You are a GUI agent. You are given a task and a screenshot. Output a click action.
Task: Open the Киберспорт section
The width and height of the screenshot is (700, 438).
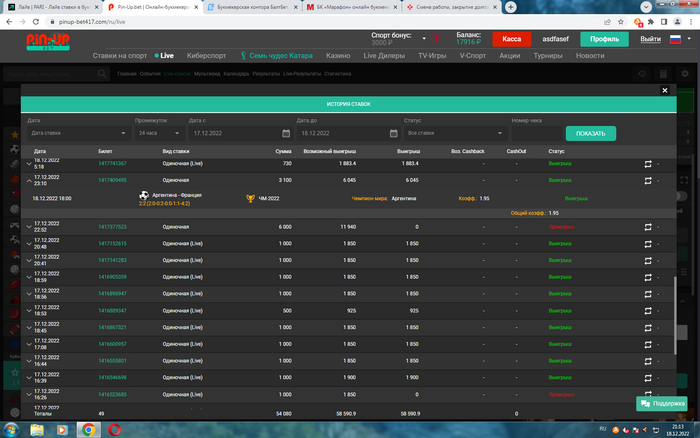pyautogui.click(x=206, y=56)
